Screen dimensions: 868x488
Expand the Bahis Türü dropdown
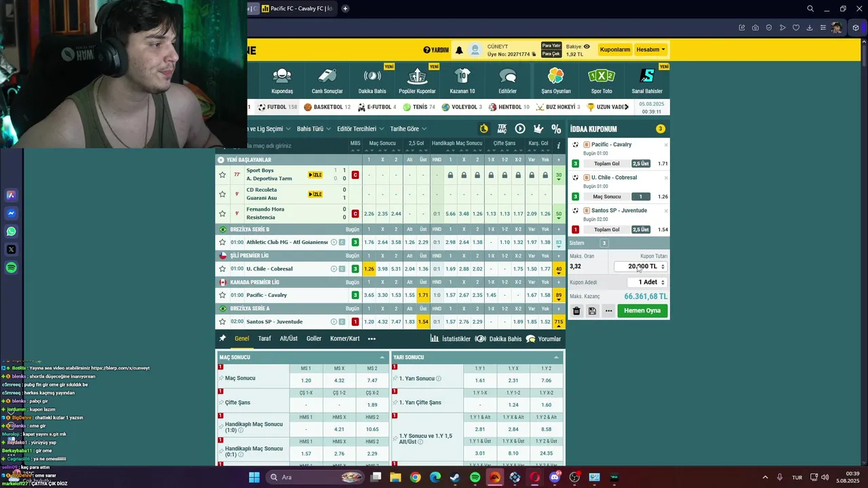(313, 129)
